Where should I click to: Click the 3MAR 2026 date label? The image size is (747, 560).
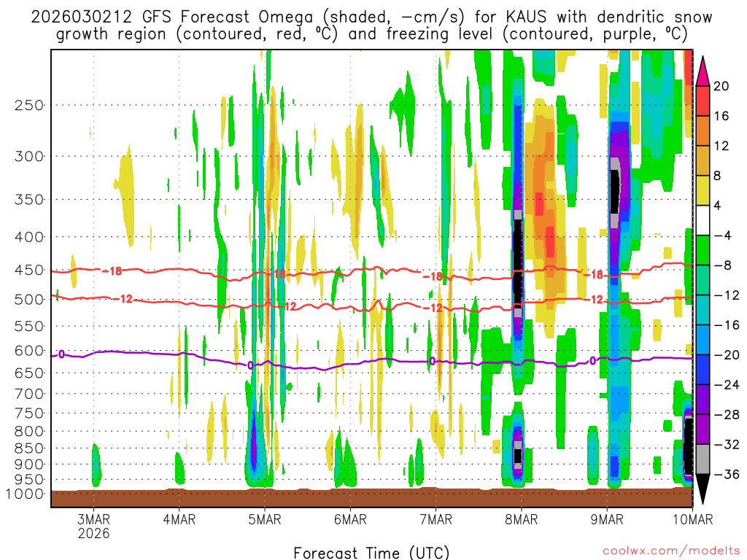(93, 526)
